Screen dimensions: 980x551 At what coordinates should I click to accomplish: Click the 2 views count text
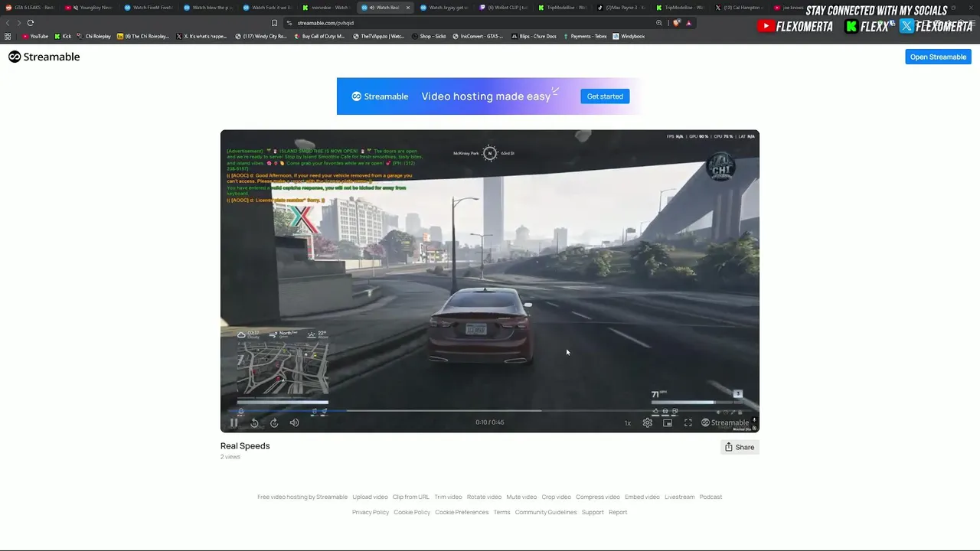[x=230, y=457]
